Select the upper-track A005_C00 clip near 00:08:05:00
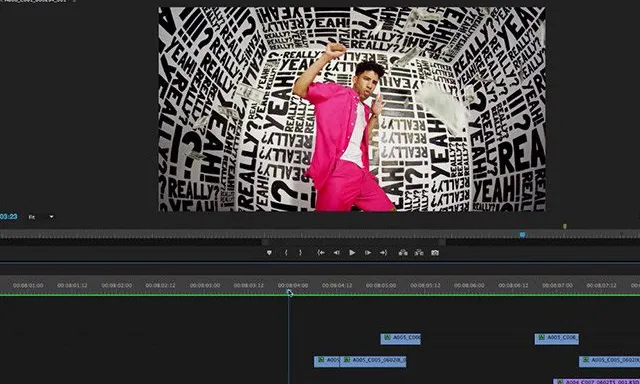 400,339
